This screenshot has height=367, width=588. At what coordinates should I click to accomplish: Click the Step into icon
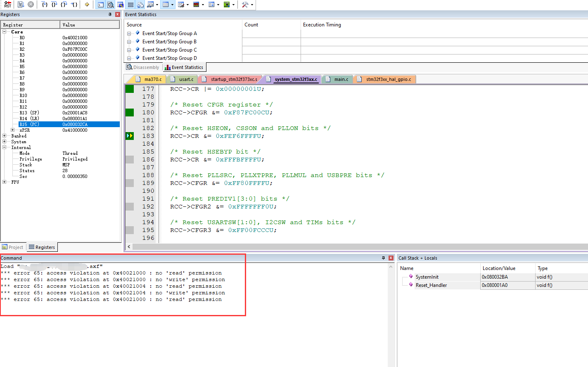point(45,5)
